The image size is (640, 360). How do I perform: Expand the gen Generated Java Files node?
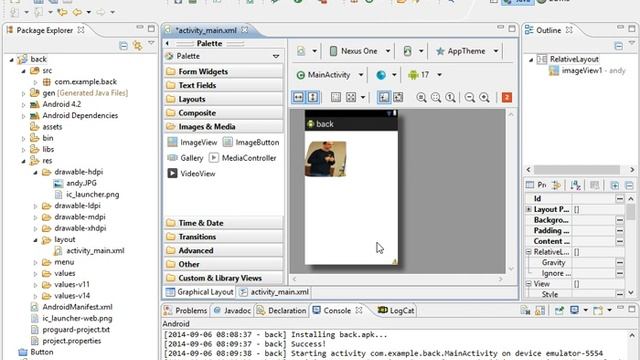point(23,93)
